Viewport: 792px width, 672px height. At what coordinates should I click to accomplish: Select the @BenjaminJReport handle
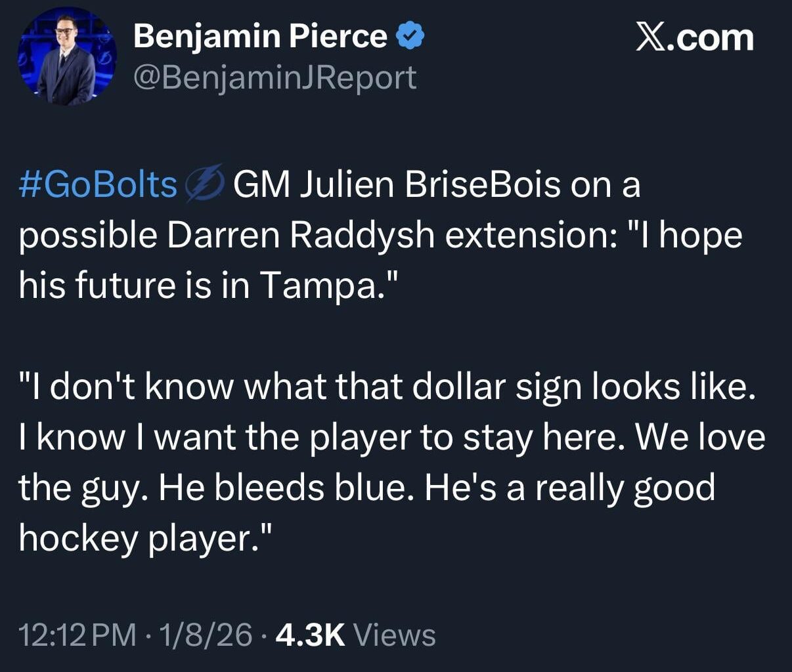point(275,77)
